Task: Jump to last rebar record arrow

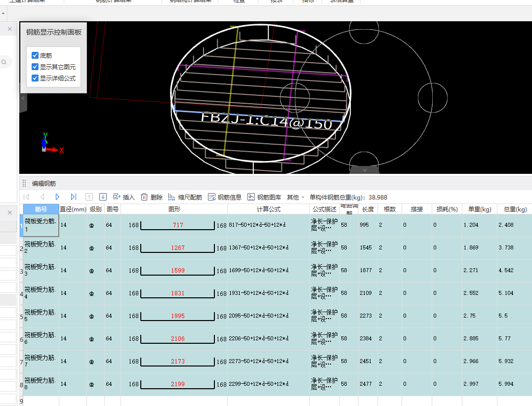Action: coord(74,197)
